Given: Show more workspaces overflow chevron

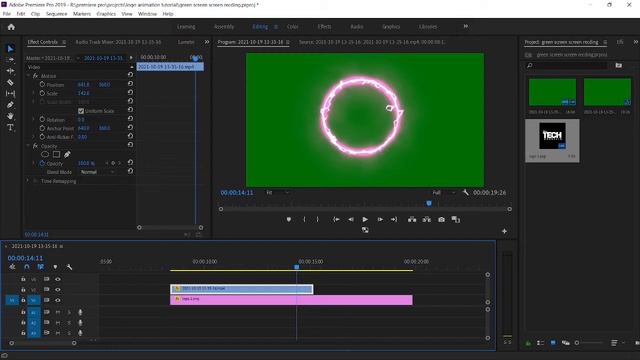Looking at the screenshot, I should point(465,27).
